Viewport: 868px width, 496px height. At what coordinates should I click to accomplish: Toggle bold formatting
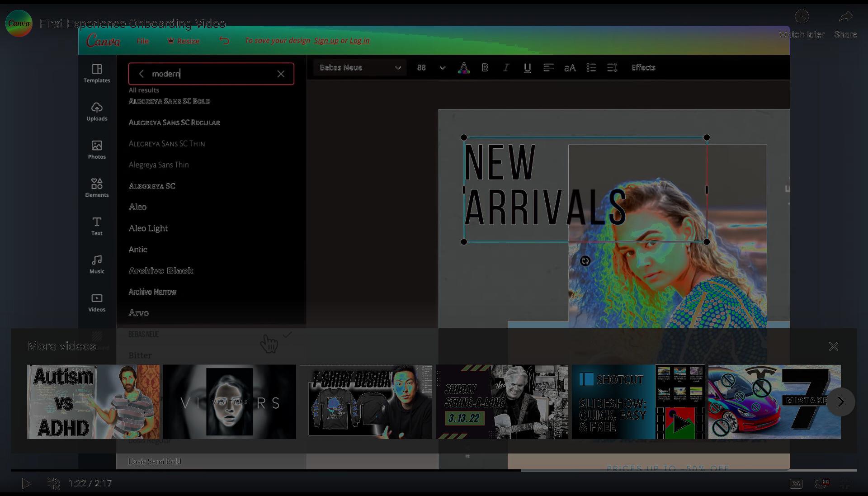[485, 68]
